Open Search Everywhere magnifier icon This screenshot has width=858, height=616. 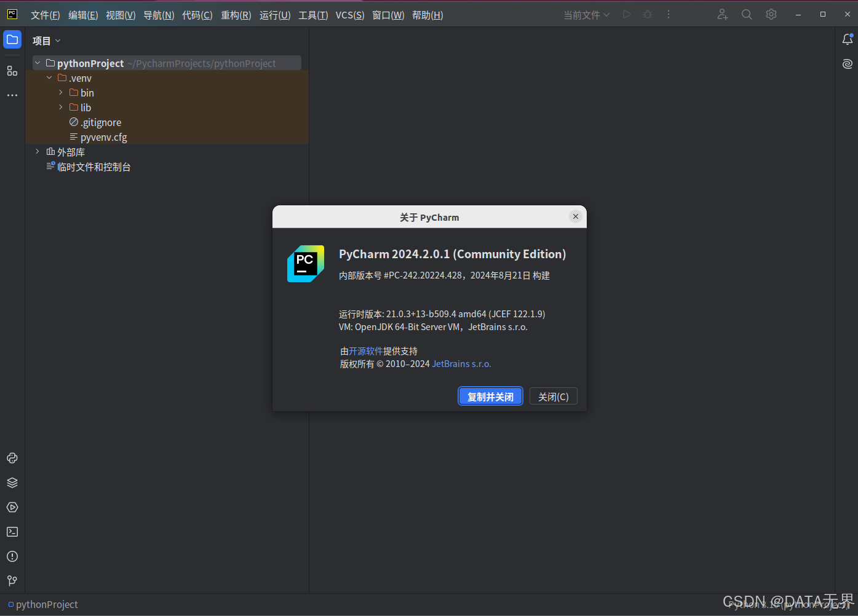tap(747, 14)
